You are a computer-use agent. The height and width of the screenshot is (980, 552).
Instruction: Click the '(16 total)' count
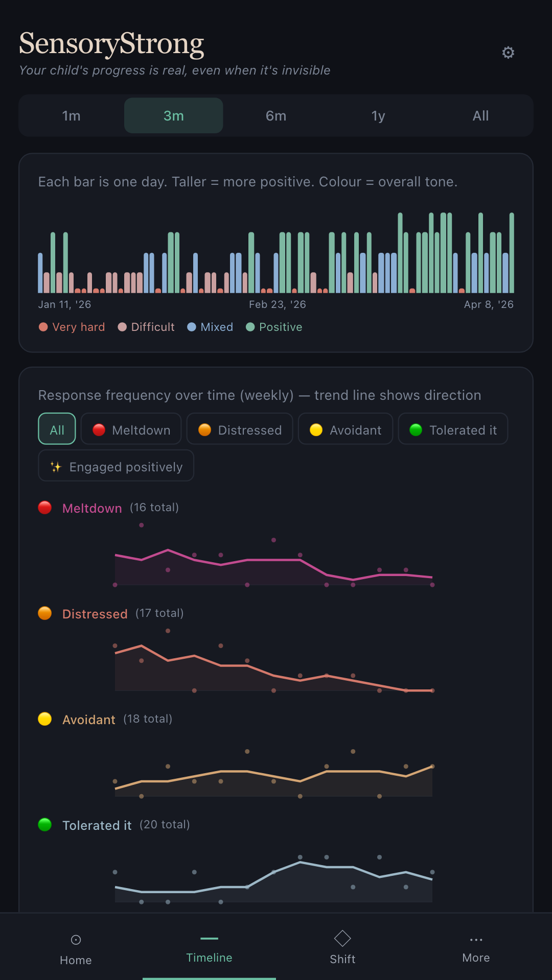point(154,508)
